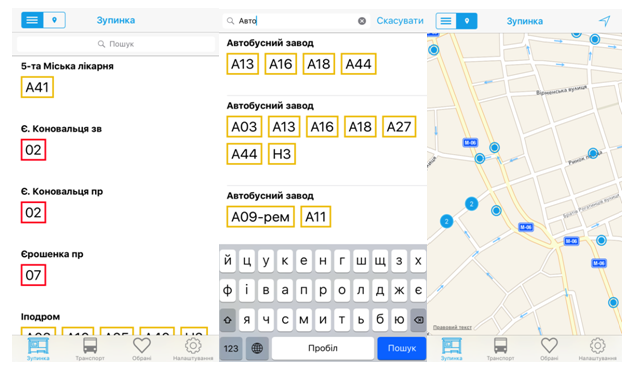The height and width of the screenshot is (377, 639).
Task: Open Обрані favorites tab in left screen
Action: (x=142, y=349)
